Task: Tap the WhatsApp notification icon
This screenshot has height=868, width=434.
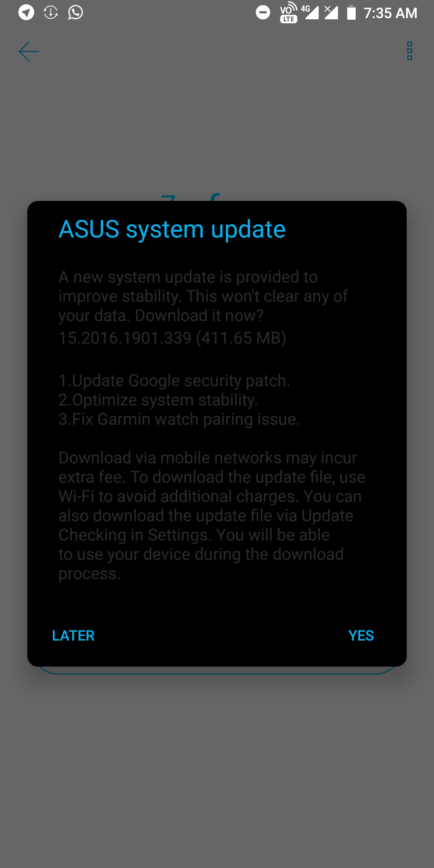Action: (76, 12)
